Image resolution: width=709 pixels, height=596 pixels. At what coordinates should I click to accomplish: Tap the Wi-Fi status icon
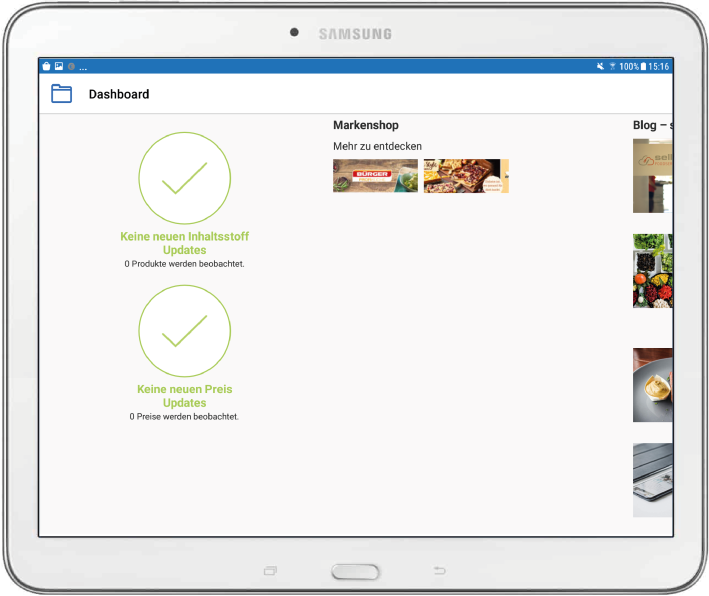(x=612, y=66)
